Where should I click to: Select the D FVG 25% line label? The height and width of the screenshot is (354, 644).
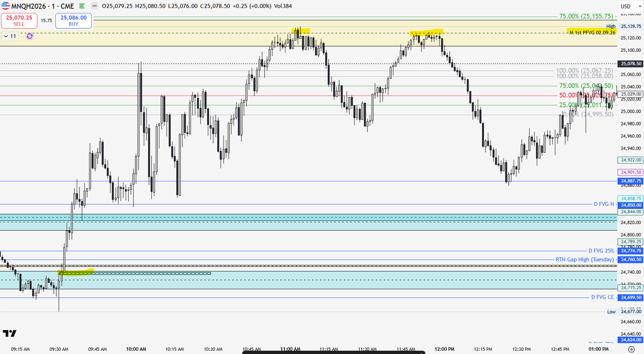click(x=601, y=250)
